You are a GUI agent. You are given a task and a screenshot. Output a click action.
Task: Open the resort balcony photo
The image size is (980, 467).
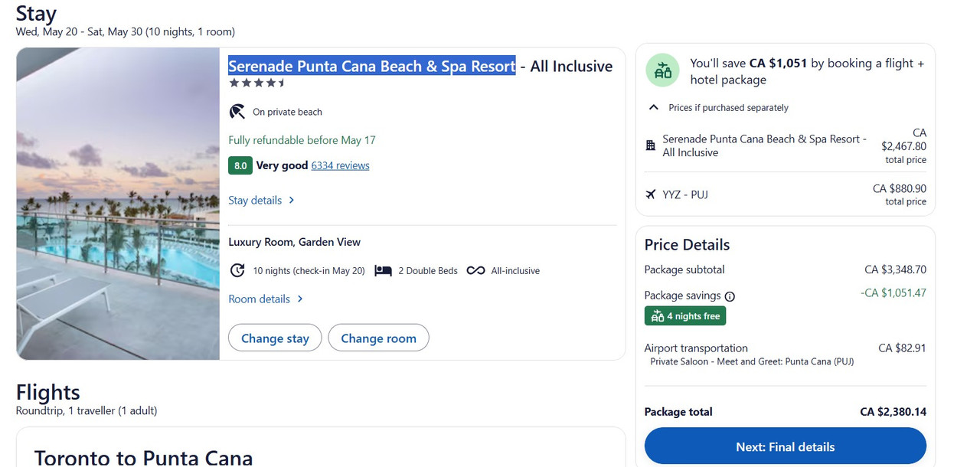(x=118, y=204)
